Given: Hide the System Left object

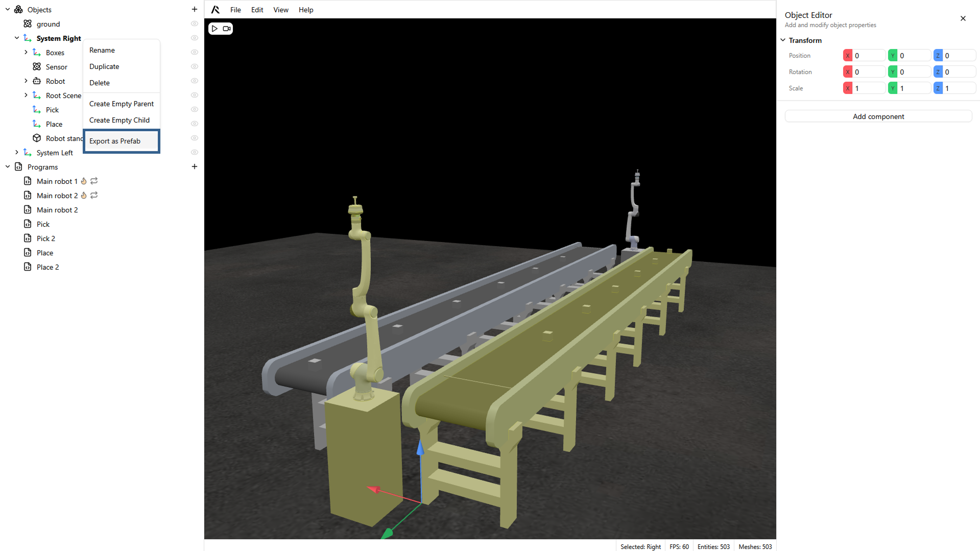Looking at the screenshot, I should [194, 152].
